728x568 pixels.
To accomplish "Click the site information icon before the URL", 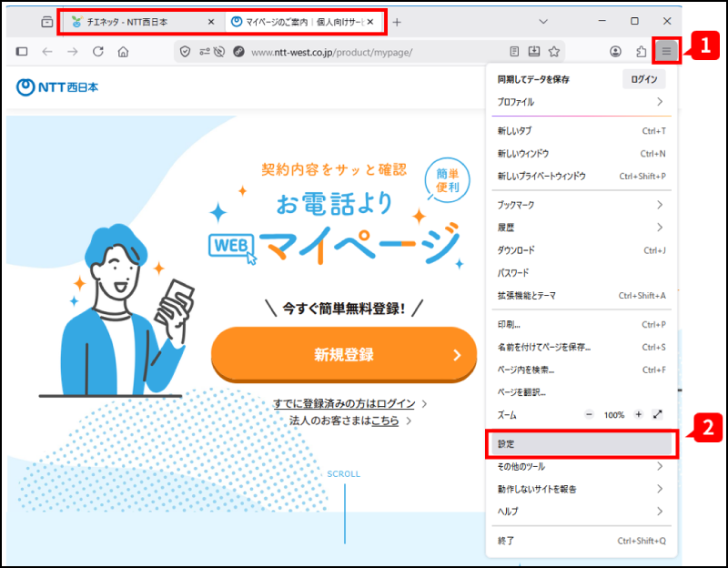I will pyautogui.click(x=238, y=52).
